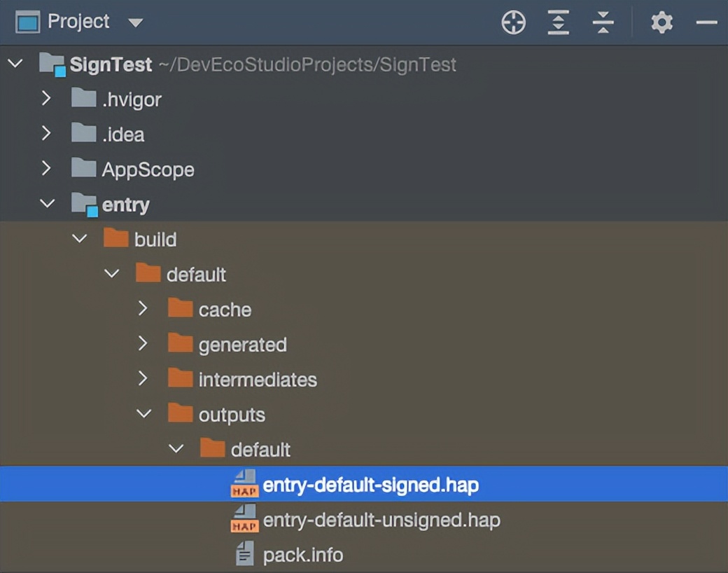Screen dimensions: 728x573
Task: Click the Collapse All icon in toolbar
Action: [x=603, y=23]
